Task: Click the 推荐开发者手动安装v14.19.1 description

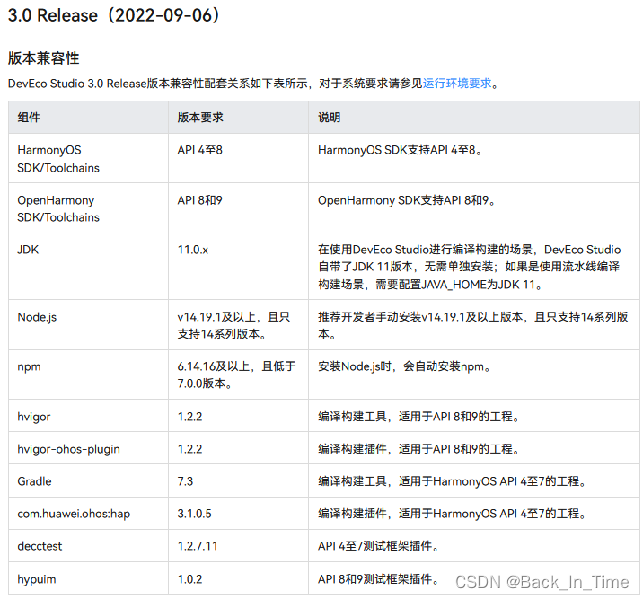Action: pos(473,326)
